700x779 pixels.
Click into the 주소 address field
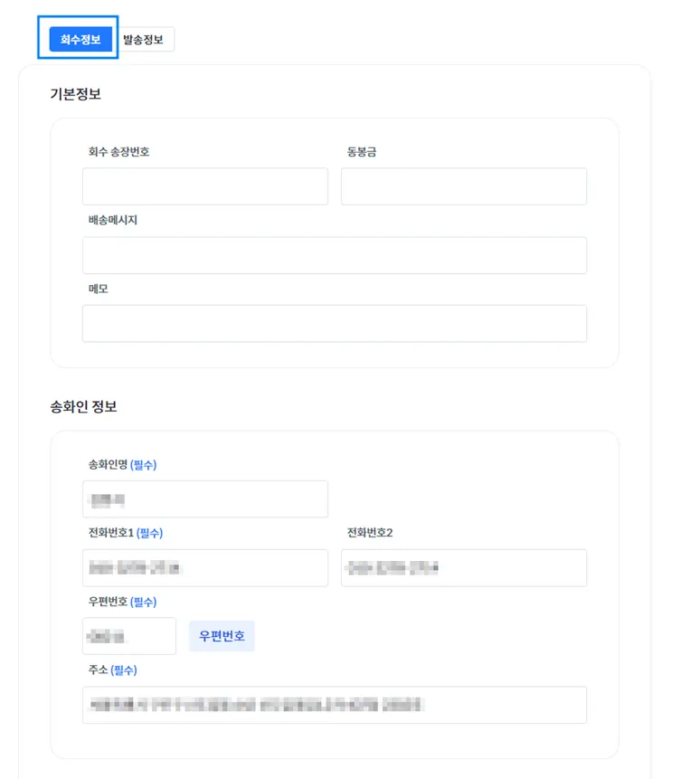coord(335,705)
